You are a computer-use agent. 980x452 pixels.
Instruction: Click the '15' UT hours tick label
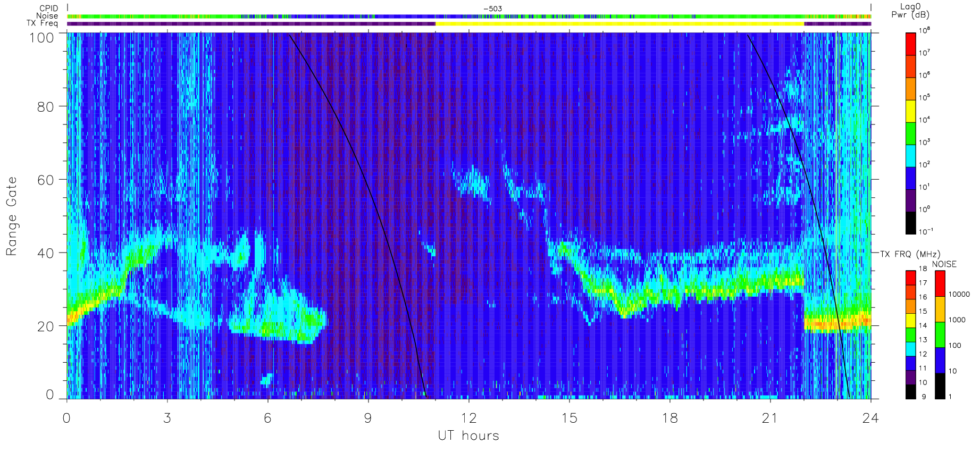569,418
